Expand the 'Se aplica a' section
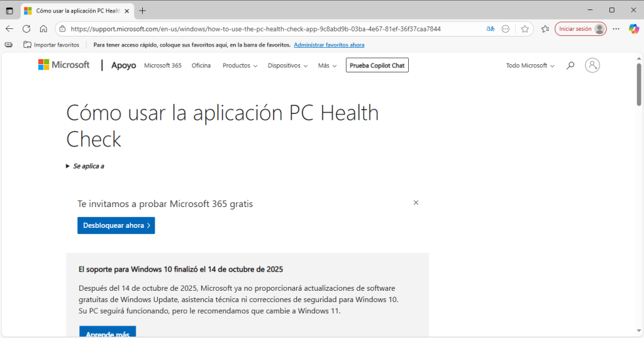 [85, 166]
